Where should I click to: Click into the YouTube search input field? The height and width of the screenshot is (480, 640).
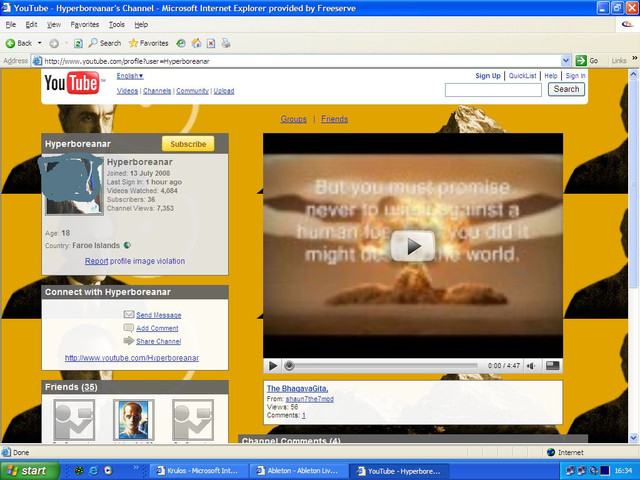493,90
